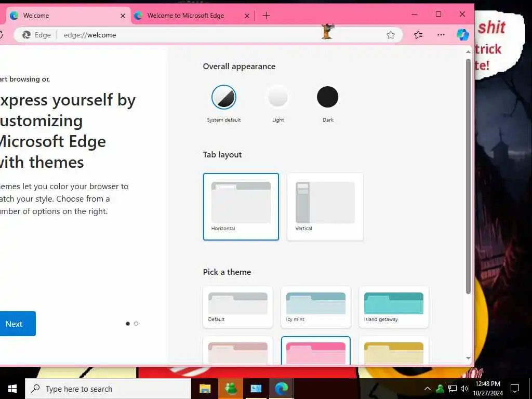Screen dimensions: 532x399
Task: Pick the Island getaway theme
Action: click(x=394, y=307)
